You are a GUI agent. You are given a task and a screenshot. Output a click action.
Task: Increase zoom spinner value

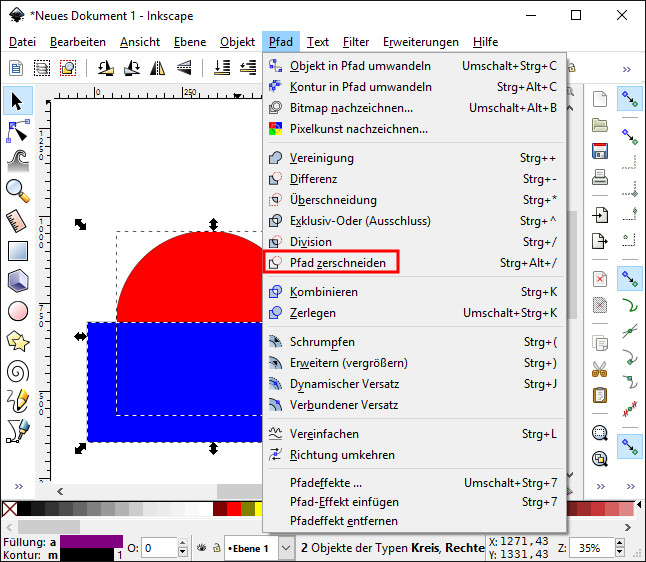(620, 543)
